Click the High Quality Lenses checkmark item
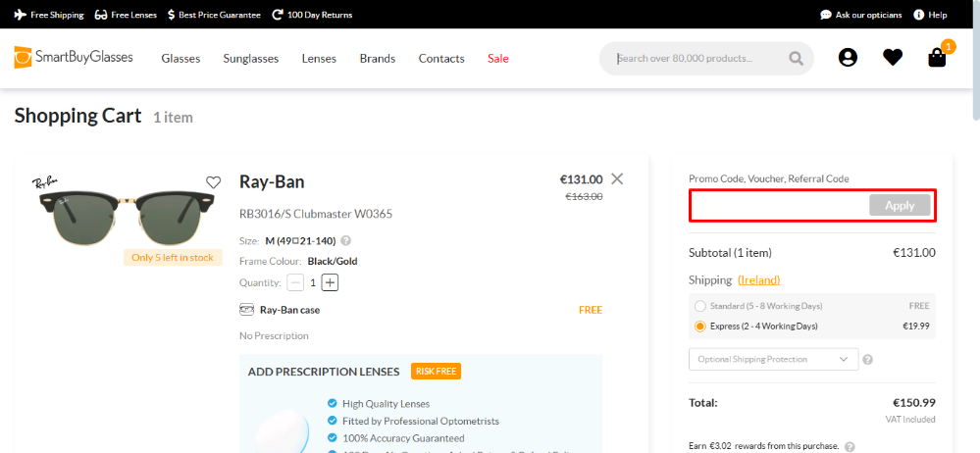Screen dimensions: 980x453 379,404
